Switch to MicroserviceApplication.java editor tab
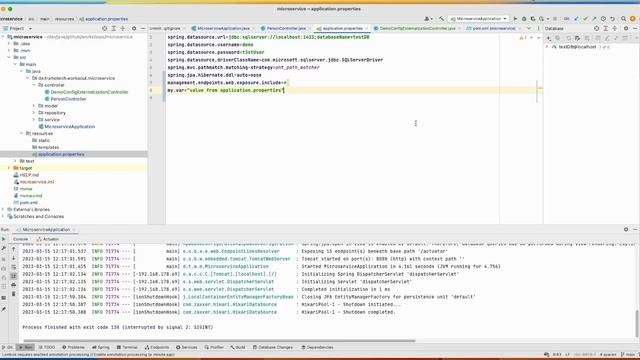 pos(223,29)
